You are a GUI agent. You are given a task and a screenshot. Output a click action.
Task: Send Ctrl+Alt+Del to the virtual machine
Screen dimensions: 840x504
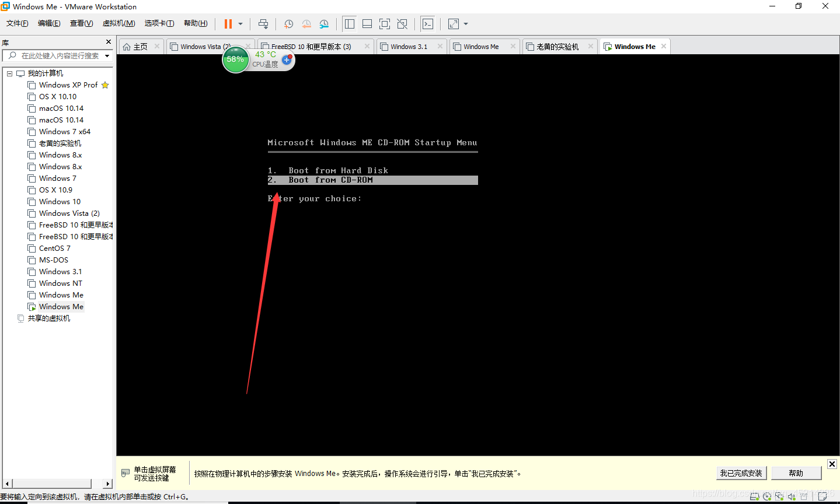pyautogui.click(x=263, y=24)
